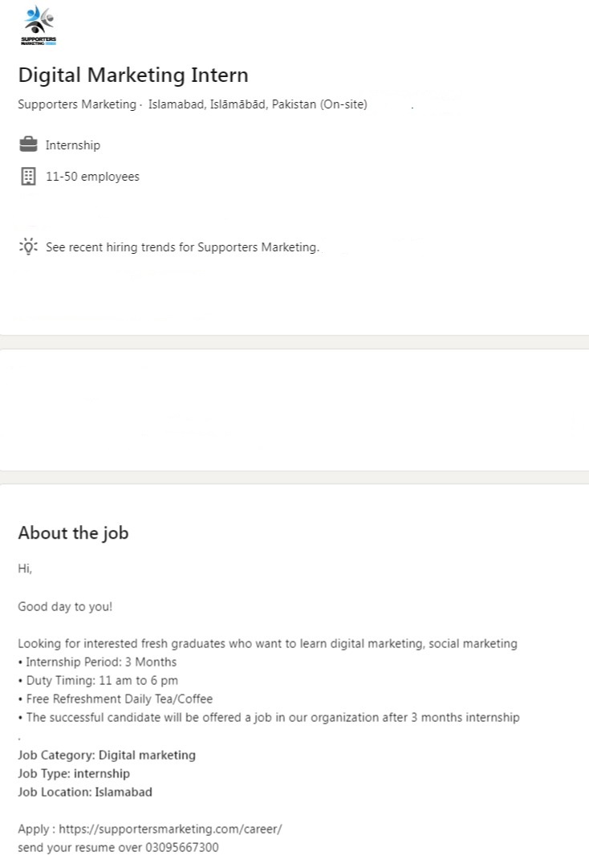Click the Islamabad, Pakistan (On-site) location text

point(258,105)
